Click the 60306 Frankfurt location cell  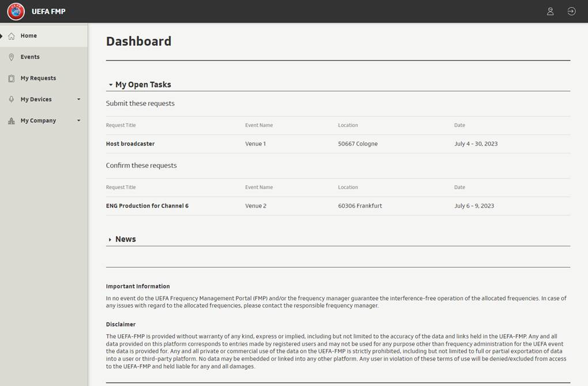click(360, 206)
